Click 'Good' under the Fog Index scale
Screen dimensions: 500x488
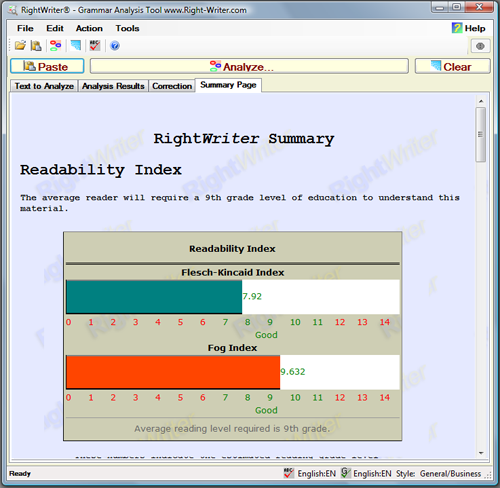point(266,410)
